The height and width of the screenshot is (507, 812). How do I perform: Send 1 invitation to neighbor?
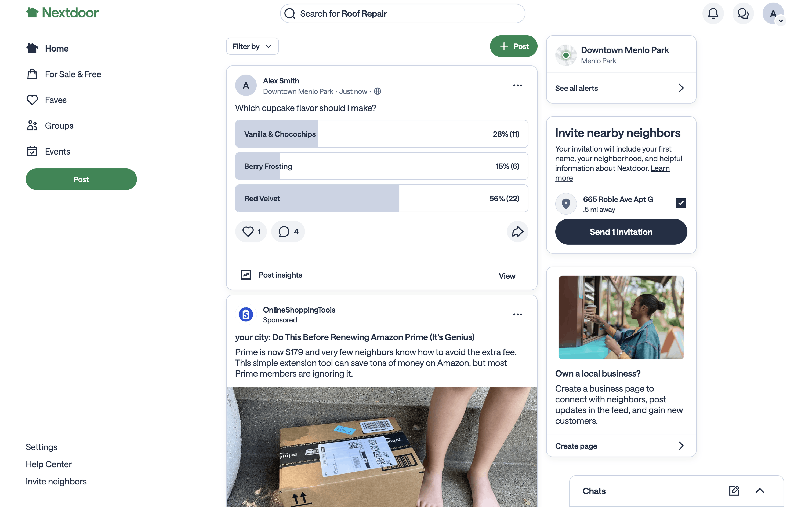[x=621, y=232]
